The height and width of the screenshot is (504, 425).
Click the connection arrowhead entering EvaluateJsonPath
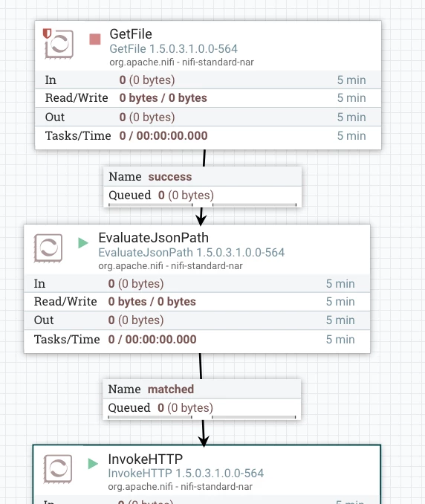coord(201,220)
